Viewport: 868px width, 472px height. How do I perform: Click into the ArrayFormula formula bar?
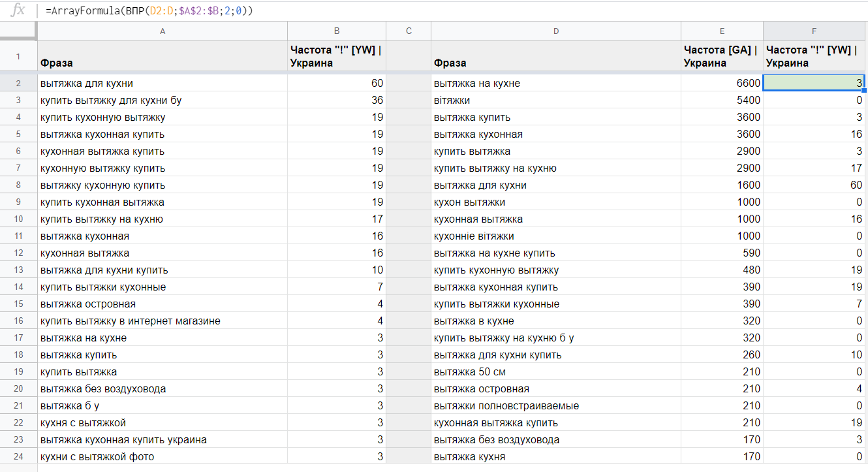[x=454, y=10]
